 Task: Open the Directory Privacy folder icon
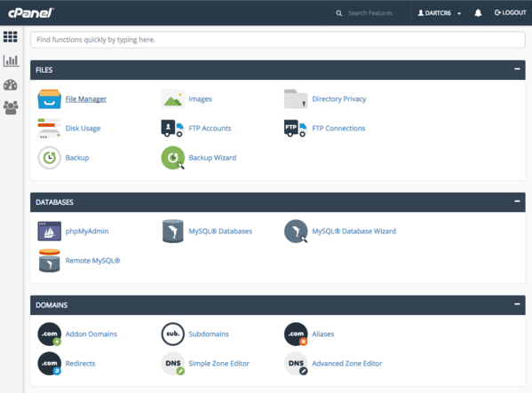click(296, 99)
